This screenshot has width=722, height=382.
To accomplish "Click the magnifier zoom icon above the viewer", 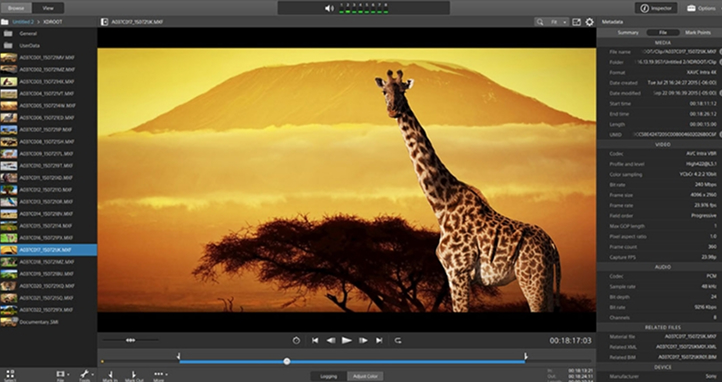I will 539,22.
